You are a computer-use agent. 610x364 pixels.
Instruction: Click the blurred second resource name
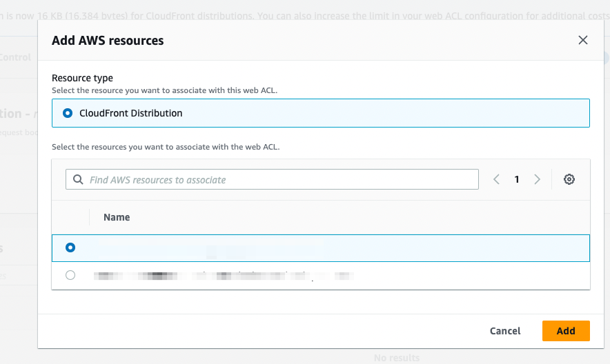tap(224, 276)
